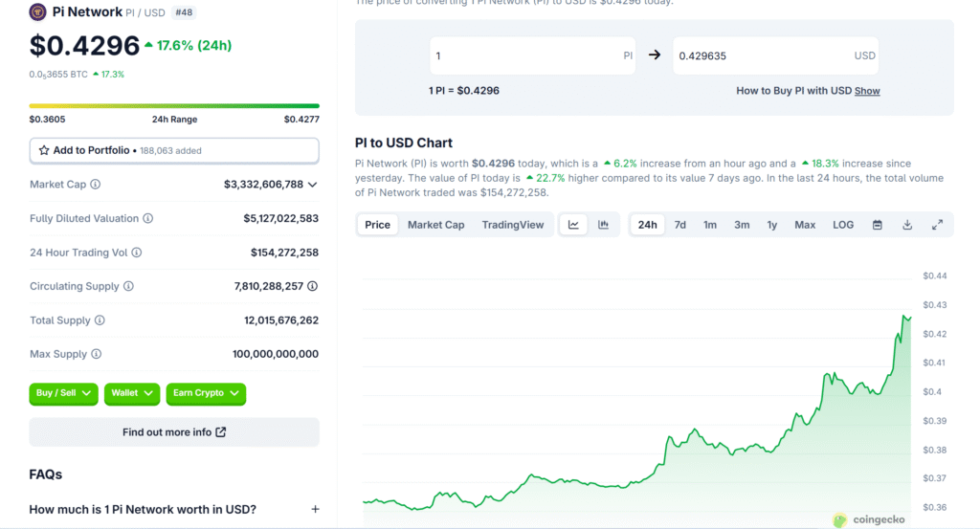Click Circulating Supply info icon
Viewport: 980px width, 529px height.
coord(128,286)
